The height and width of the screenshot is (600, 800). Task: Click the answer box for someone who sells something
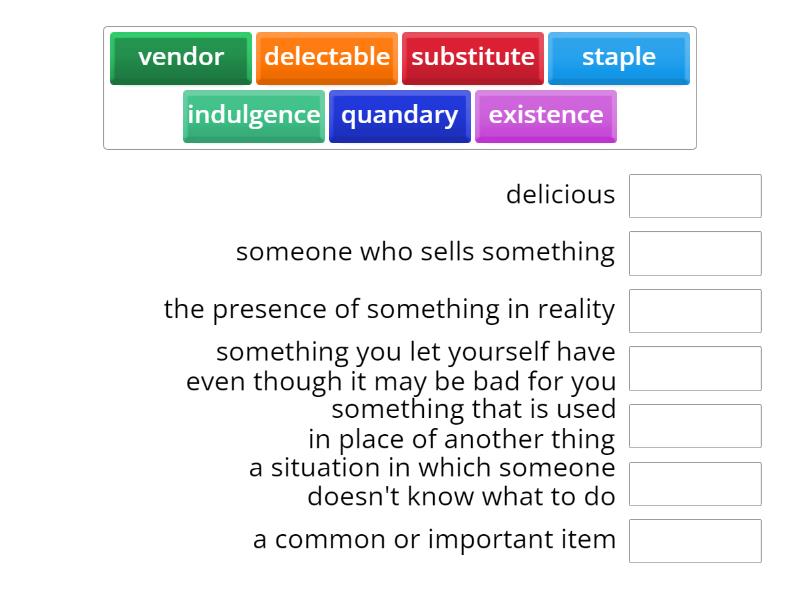695,253
